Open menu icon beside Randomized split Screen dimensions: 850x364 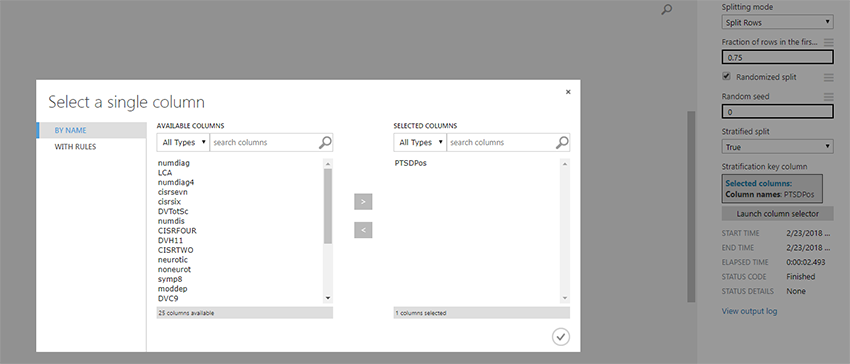(828, 77)
